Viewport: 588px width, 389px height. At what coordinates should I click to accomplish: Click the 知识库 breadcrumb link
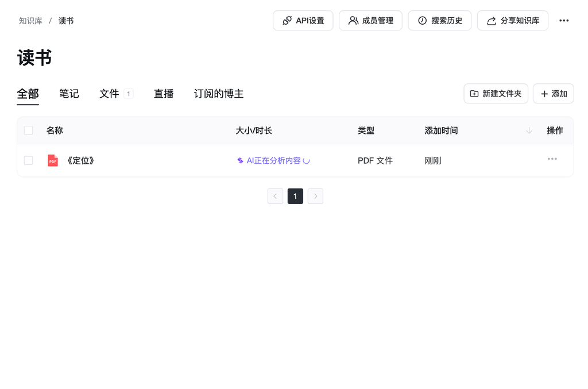pos(30,21)
